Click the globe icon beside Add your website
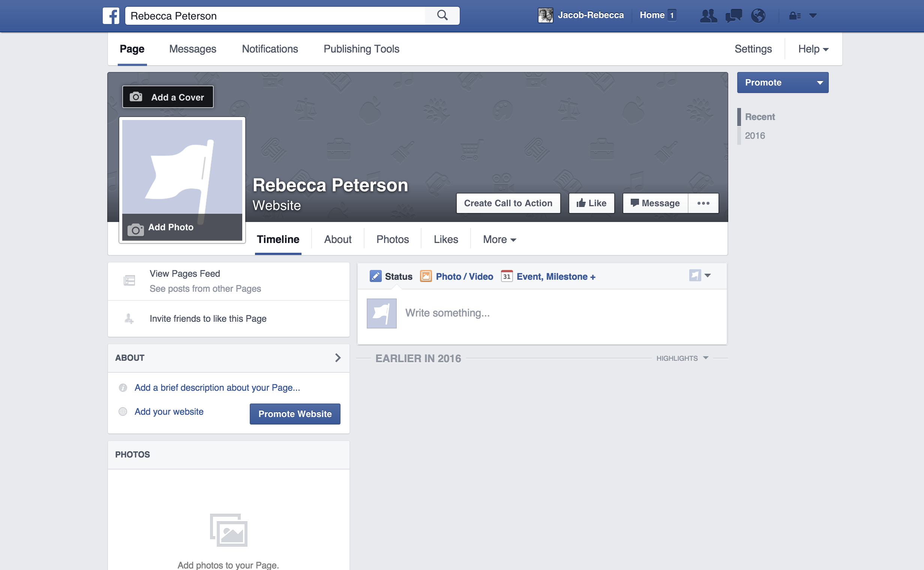The height and width of the screenshot is (570, 924). coord(123,411)
